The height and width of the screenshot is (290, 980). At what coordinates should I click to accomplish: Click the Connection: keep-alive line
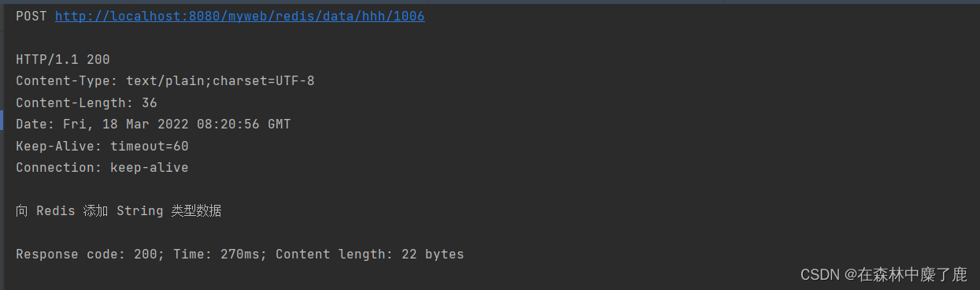click(102, 167)
